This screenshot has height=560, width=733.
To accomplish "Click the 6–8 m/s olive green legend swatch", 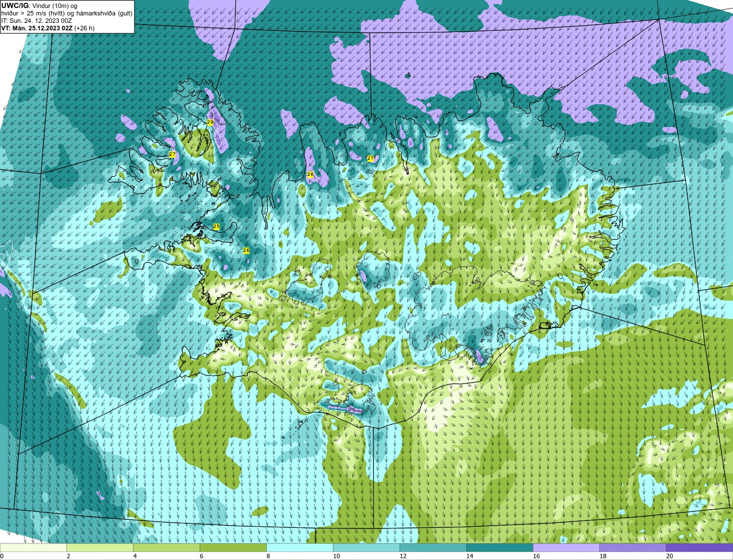I will (233, 547).
